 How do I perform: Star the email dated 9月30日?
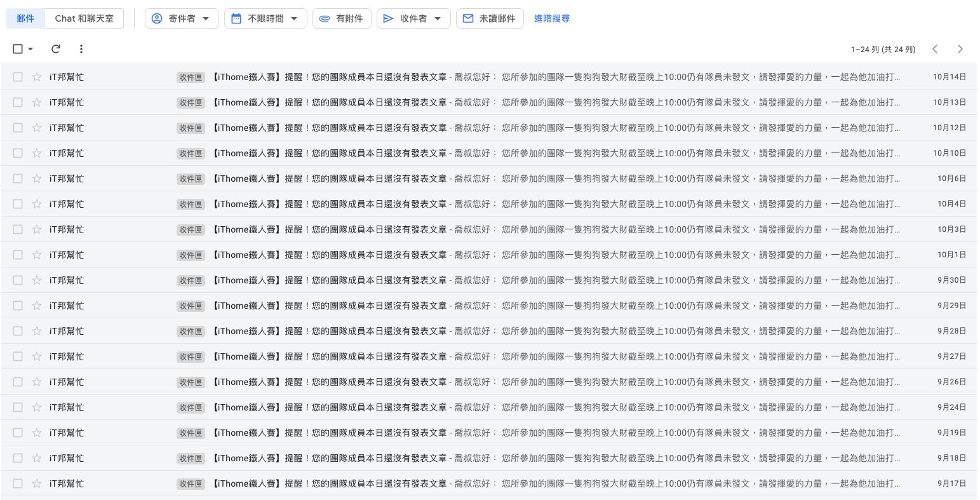(37, 280)
